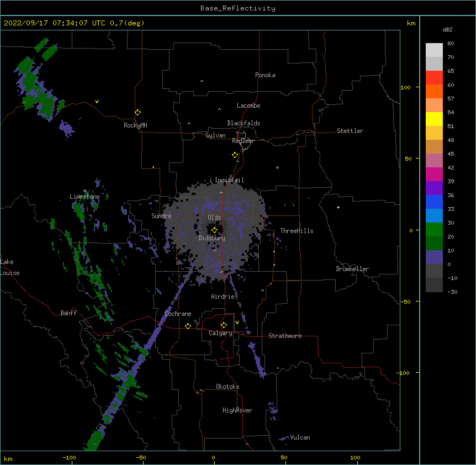Click the -100 km tick on right axis
This screenshot has width=476, height=465.
click(x=404, y=373)
